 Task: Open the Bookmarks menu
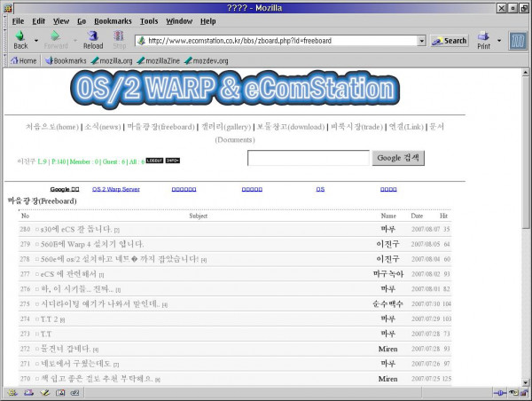click(114, 20)
